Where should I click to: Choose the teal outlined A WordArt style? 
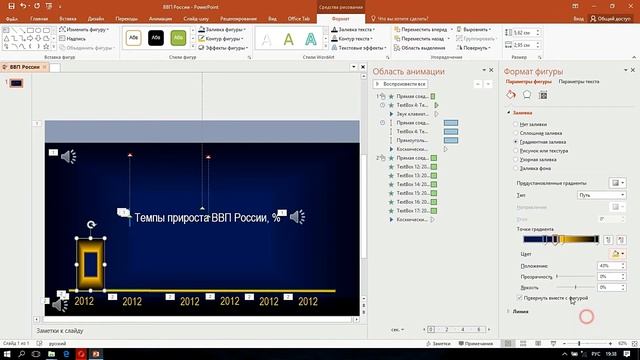click(x=311, y=40)
